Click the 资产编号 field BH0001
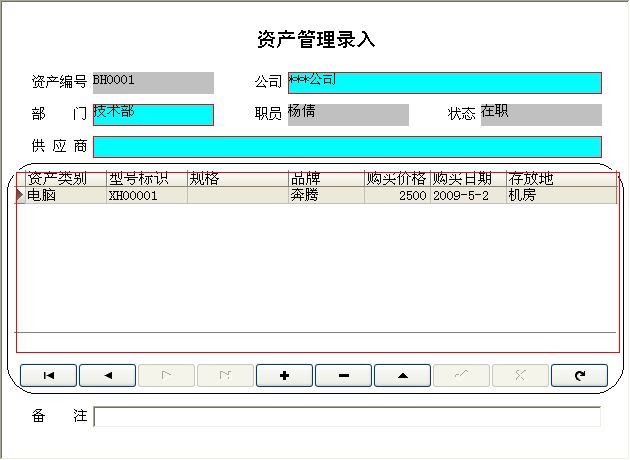This screenshot has width=630, height=460. tap(153, 83)
